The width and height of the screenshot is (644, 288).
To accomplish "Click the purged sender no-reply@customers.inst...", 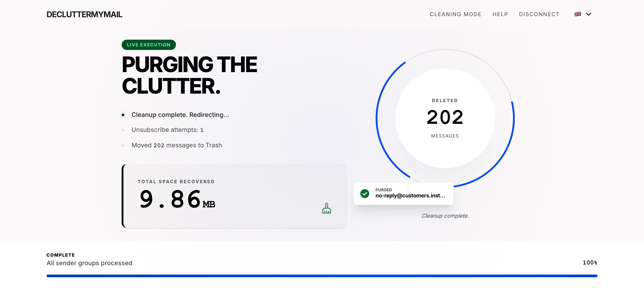I will point(410,196).
